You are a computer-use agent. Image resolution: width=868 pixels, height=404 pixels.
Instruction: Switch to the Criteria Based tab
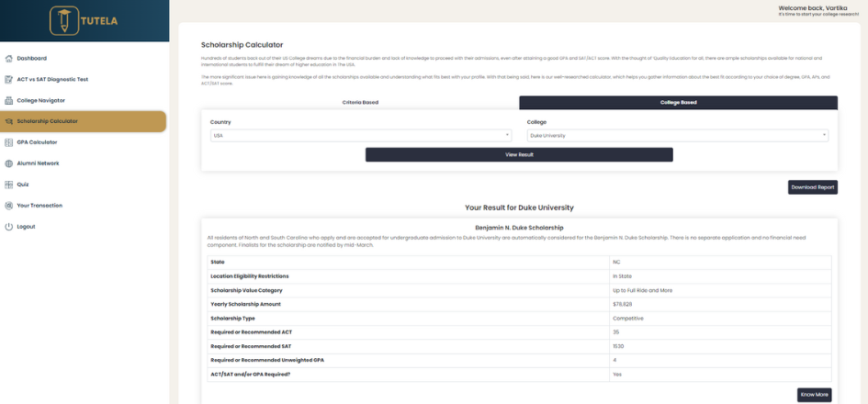click(360, 103)
